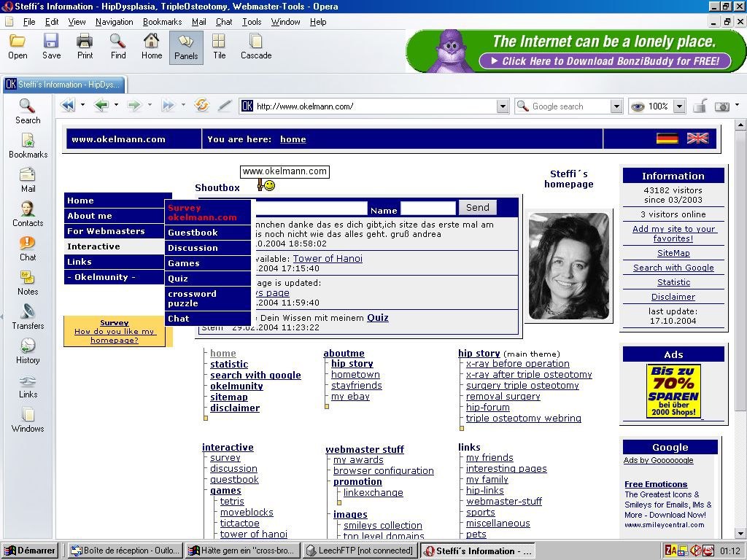Expand the address bar URL dropdown

503,106
